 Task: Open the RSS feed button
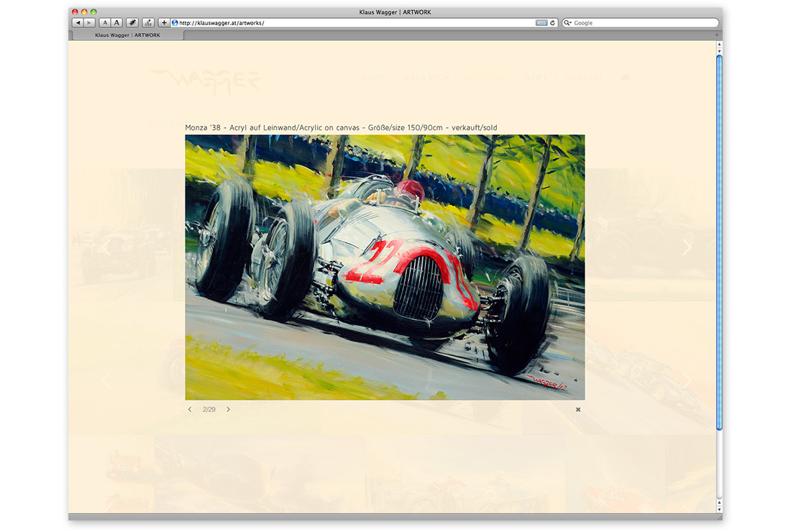[x=541, y=23]
